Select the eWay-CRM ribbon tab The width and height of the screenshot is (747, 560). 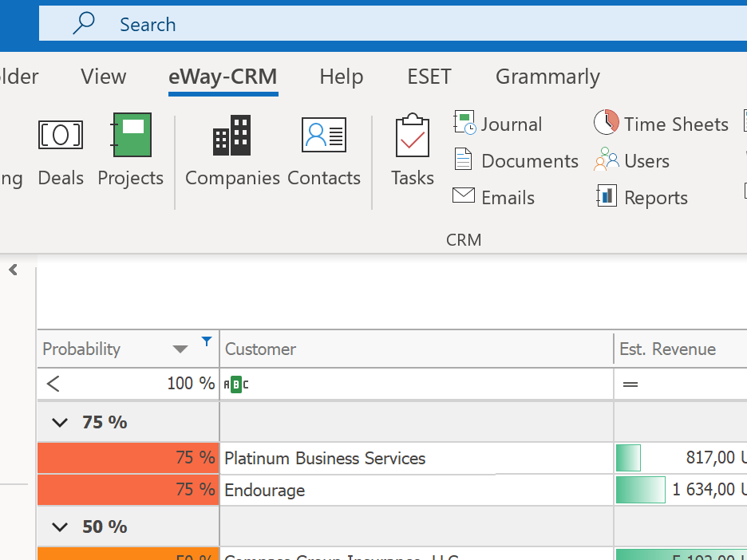[x=223, y=77]
